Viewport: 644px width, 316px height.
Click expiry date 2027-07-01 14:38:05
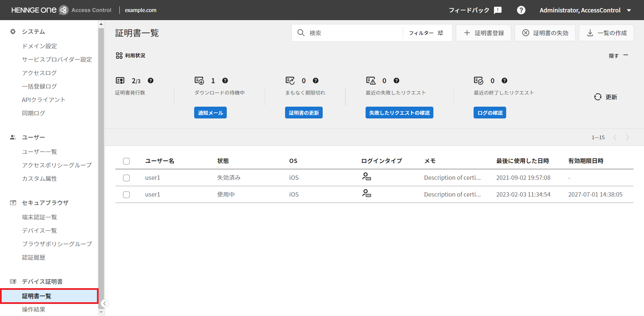point(595,195)
